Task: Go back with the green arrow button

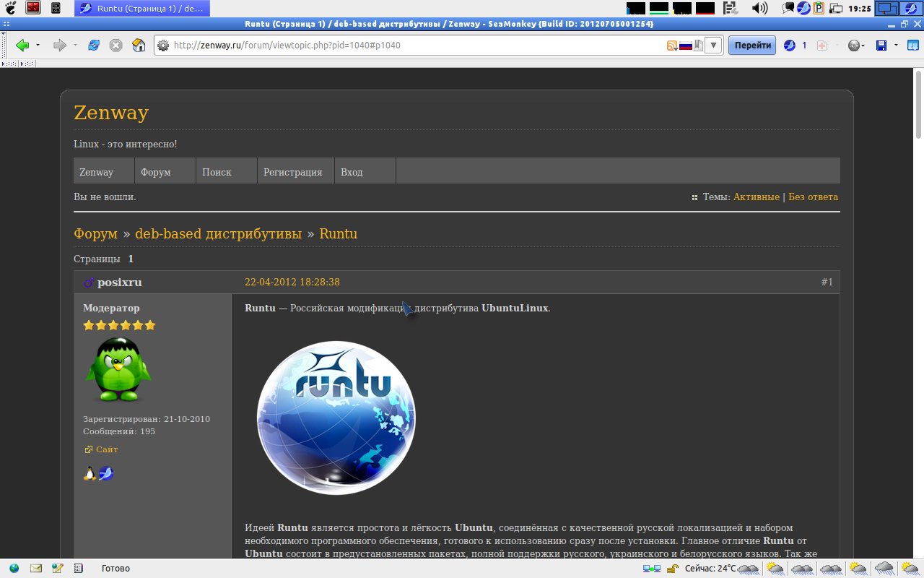Action: (x=22, y=46)
